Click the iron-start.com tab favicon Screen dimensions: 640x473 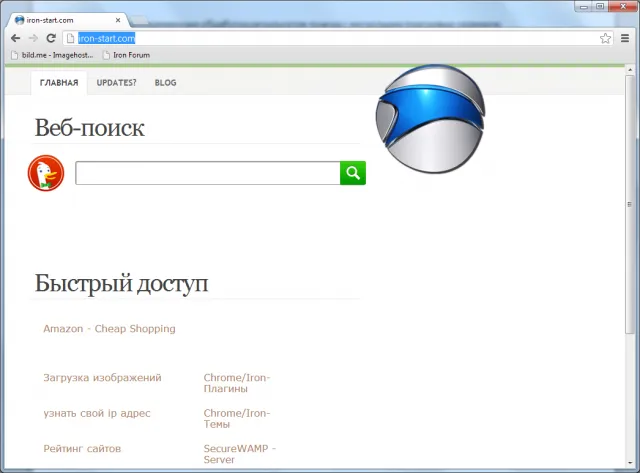pyautogui.click(x=19, y=20)
